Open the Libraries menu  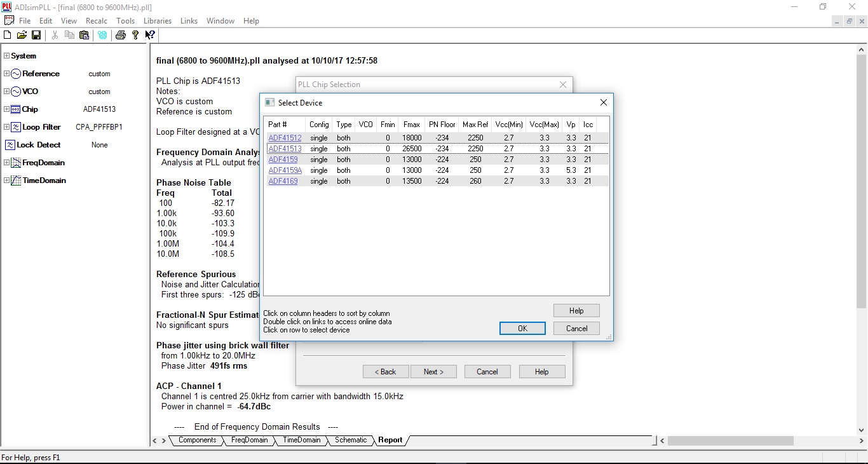click(158, 21)
